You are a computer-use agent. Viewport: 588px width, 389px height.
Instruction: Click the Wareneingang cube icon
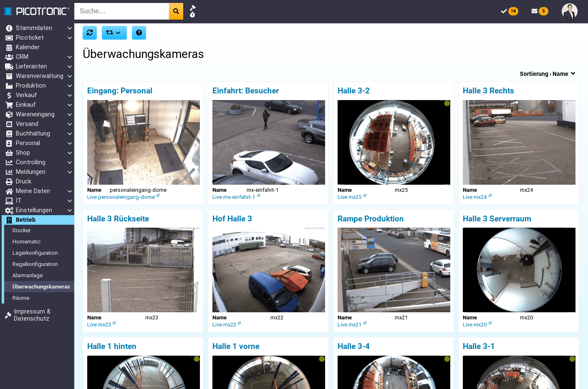coord(9,114)
